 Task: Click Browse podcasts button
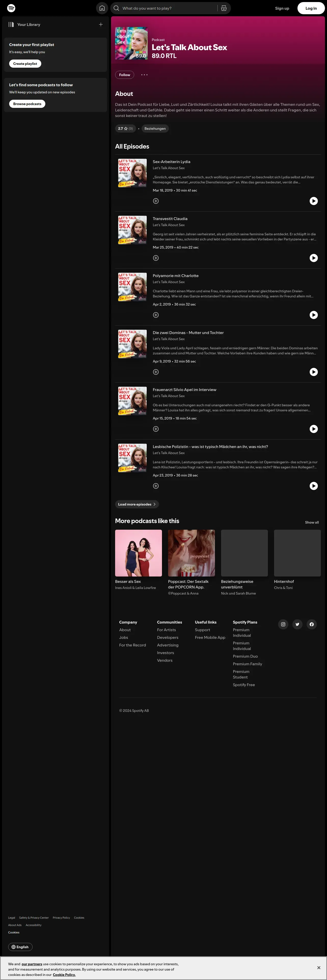click(27, 104)
